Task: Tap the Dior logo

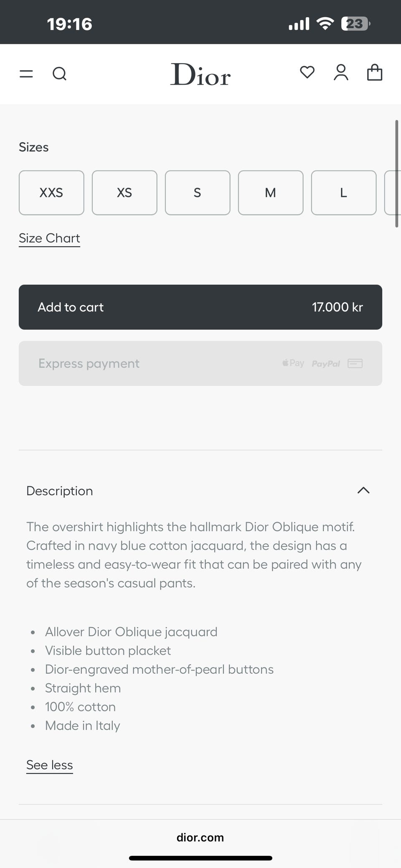Action: click(x=200, y=75)
